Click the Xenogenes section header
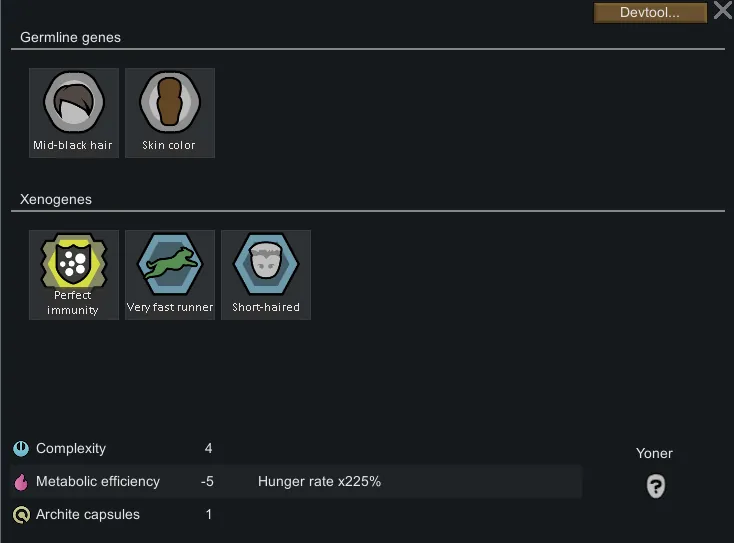734x543 pixels. coord(56,200)
